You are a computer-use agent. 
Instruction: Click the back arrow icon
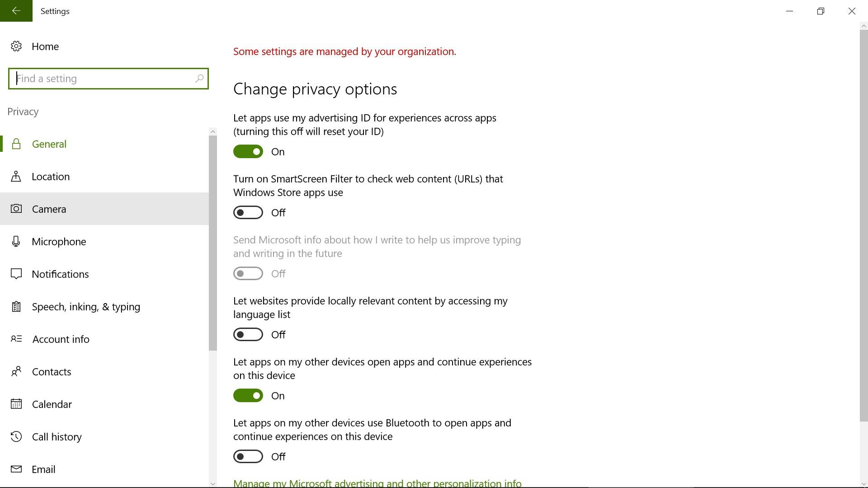[x=16, y=11]
